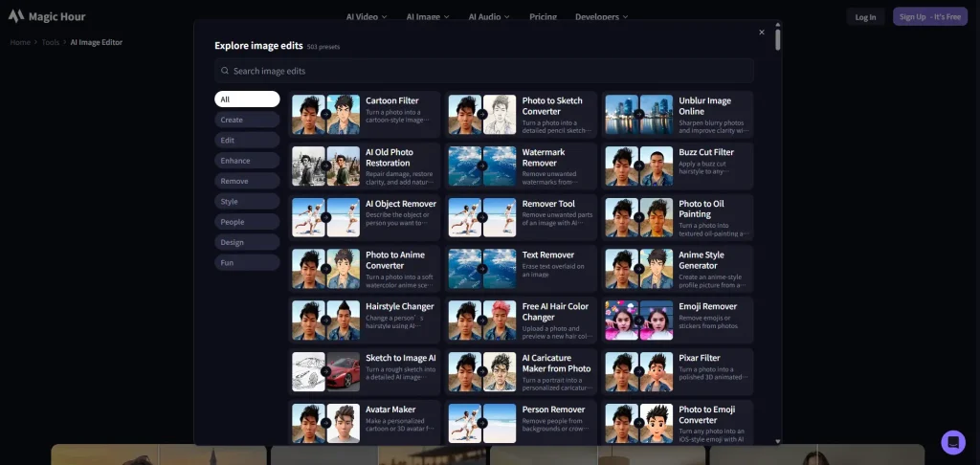Select the Fun category filter
Image resolution: width=980 pixels, height=465 pixels.
pyautogui.click(x=247, y=262)
